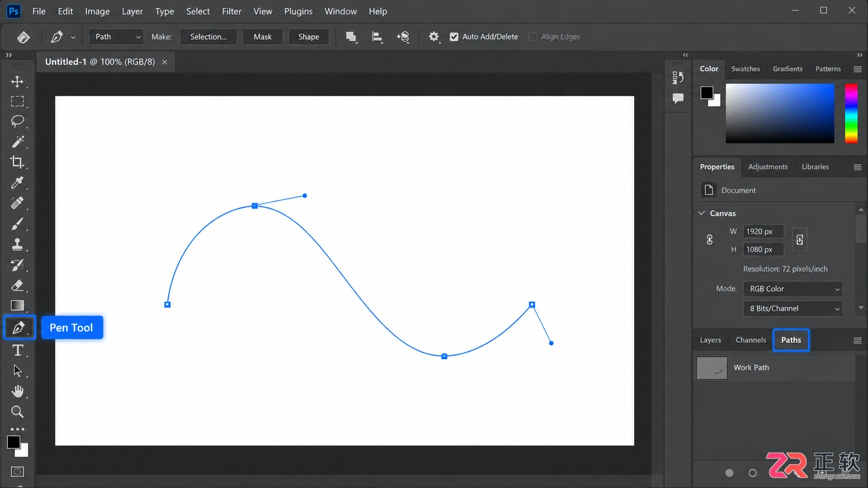Select the Lasso tool

(17, 121)
